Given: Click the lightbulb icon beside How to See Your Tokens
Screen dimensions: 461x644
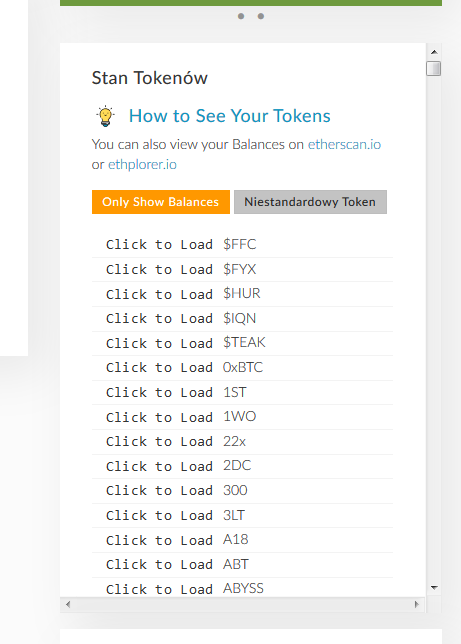Looking at the screenshot, I should click(105, 116).
